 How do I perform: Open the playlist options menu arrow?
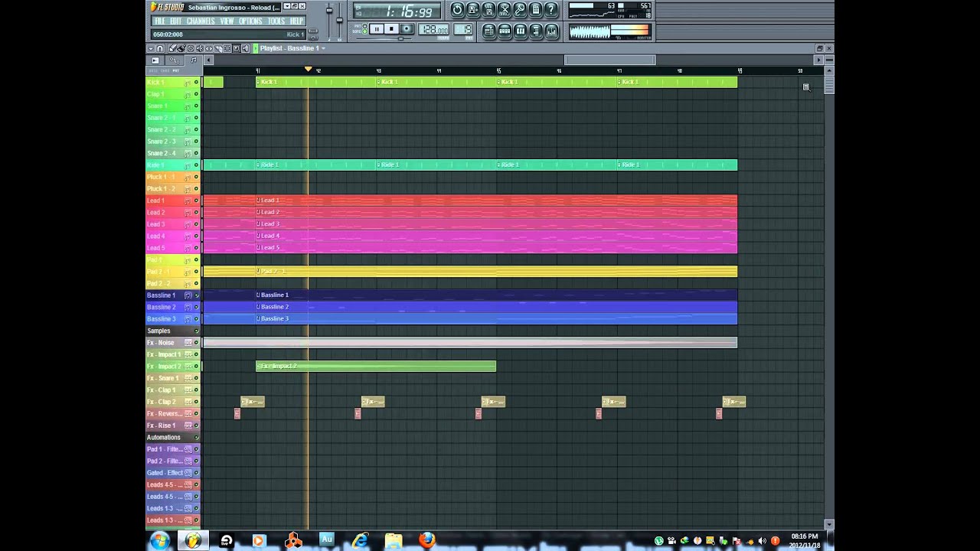(x=151, y=48)
